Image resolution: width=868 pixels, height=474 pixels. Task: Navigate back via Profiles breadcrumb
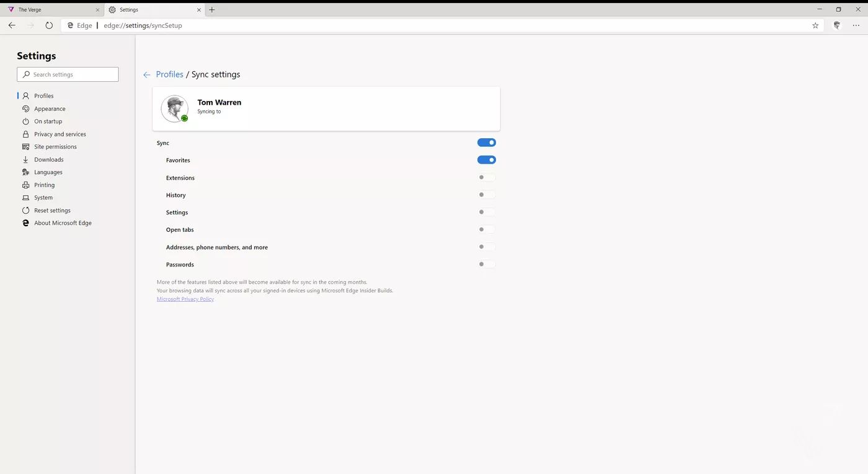(169, 74)
